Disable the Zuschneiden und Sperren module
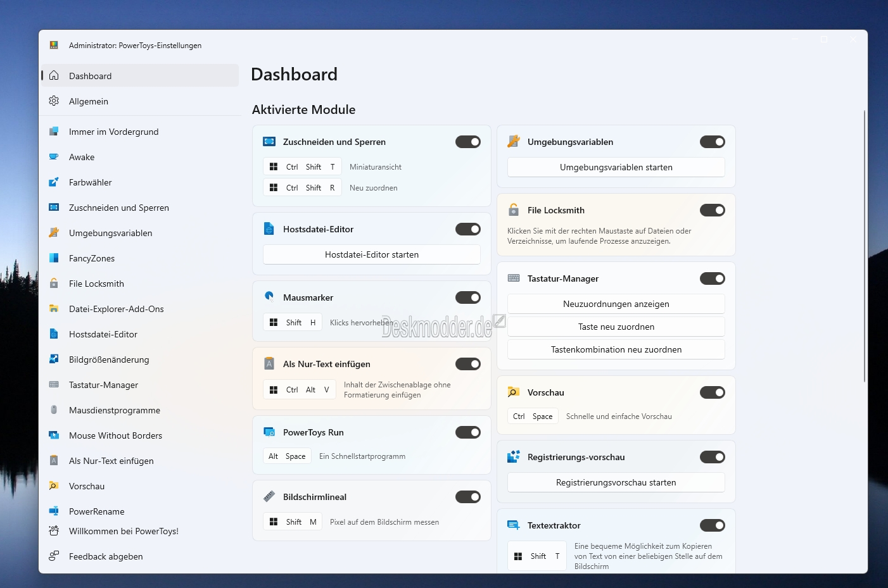Viewport: 888px width, 588px height. click(x=467, y=142)
